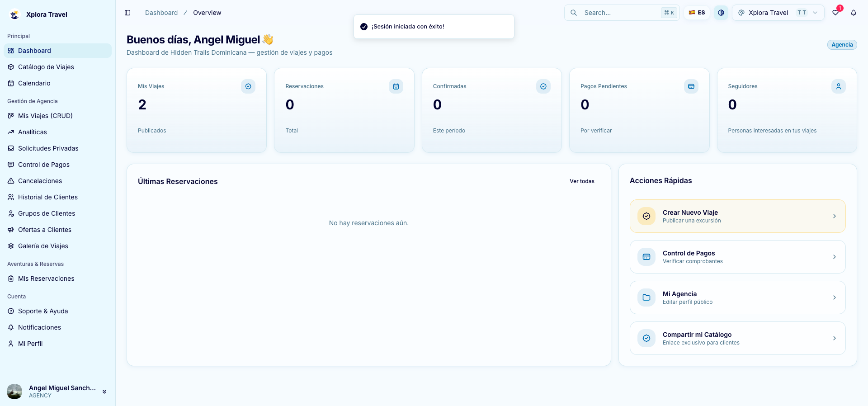Click the Galería de Viajes layers icon

click(x=11, y=246)
